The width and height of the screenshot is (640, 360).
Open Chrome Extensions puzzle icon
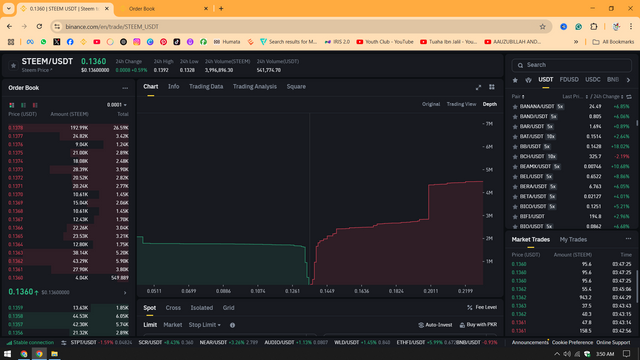coord(594,27)
